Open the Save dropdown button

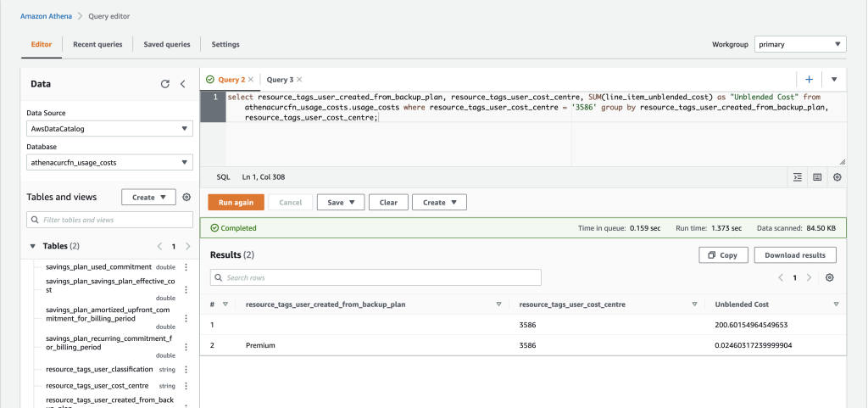341,203
